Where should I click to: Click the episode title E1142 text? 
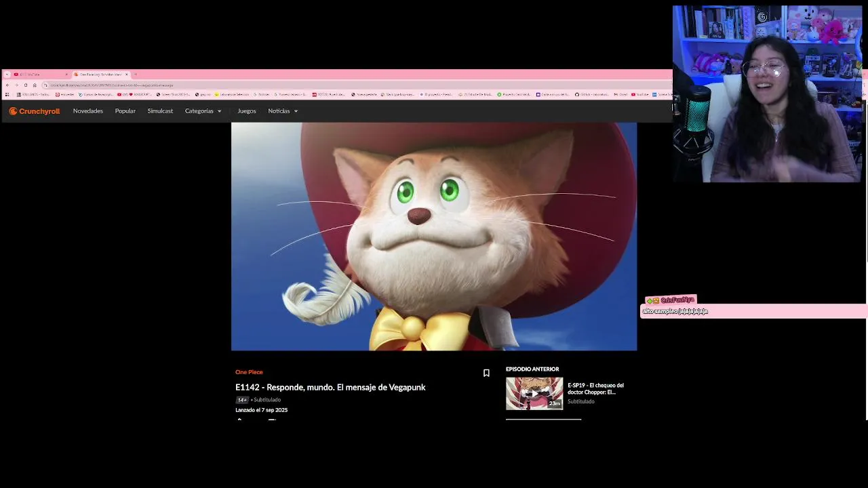(330, 387)
